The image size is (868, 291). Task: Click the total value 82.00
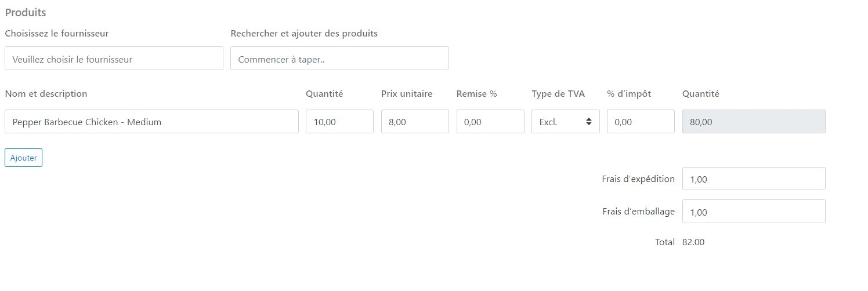click(693, 242)
